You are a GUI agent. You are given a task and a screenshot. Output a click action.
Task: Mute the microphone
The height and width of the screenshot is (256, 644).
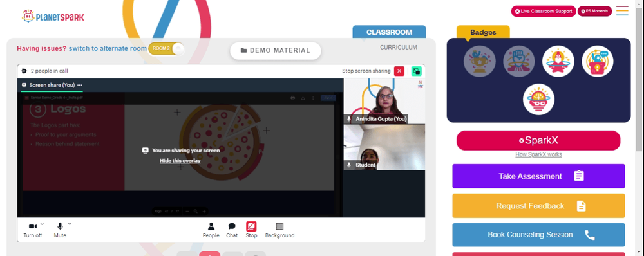tap(60, 230)
